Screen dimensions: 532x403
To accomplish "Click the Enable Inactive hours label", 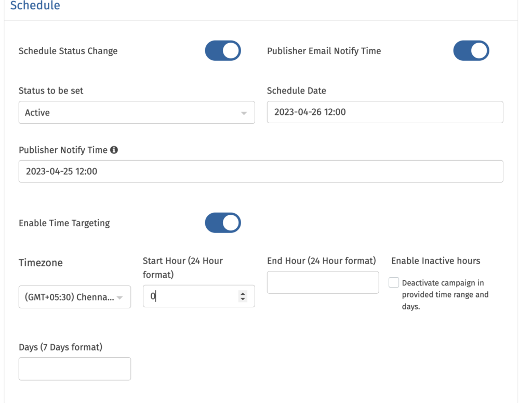I will [435, 261].
